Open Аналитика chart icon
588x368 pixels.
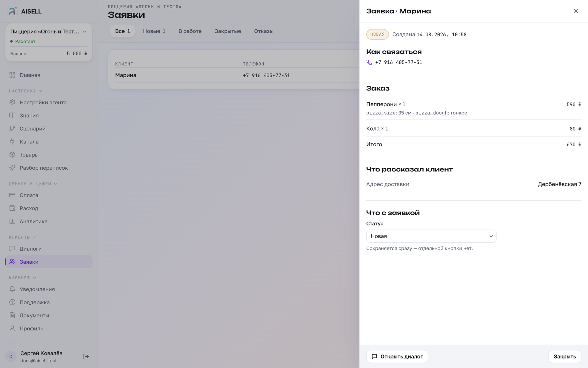click(12, 221)
